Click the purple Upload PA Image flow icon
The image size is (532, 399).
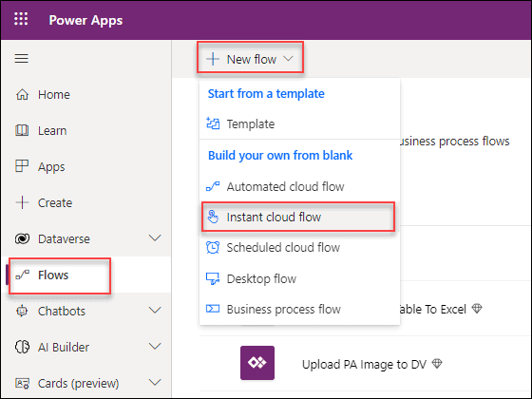coord(257,363)
